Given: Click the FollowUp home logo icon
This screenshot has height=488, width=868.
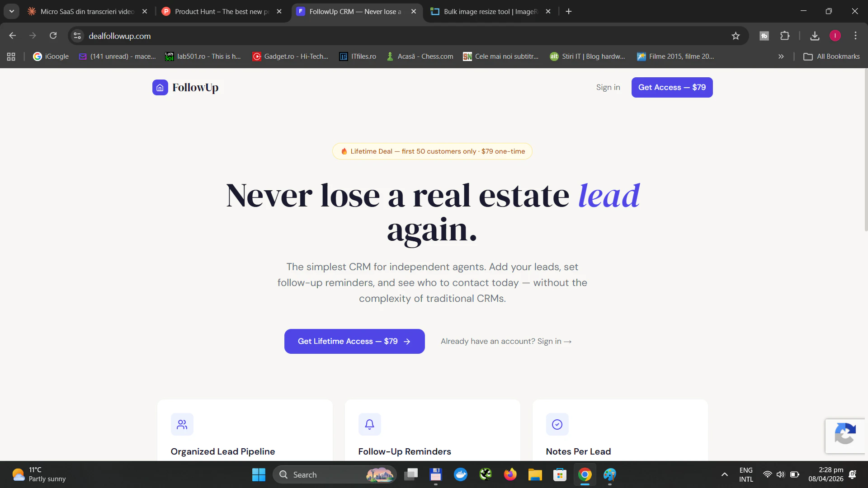Looking at the screenshot, I should click(x=160, y=88).
